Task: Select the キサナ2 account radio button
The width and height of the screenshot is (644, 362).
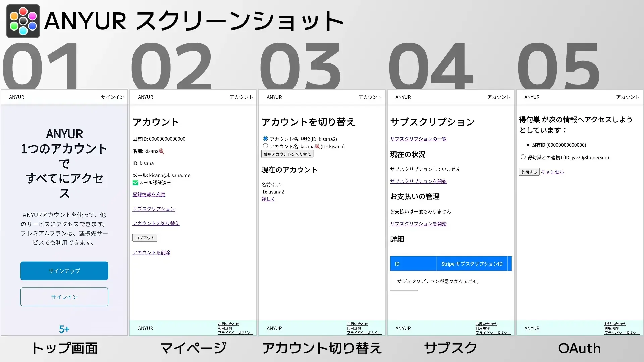Action: tap(265, 139)
